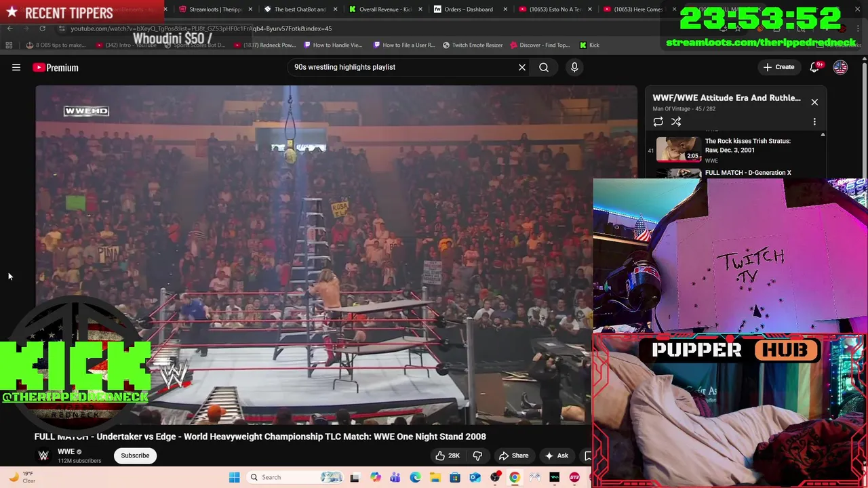Image resolution: width=868 pixels, height=488 pixels.
Task: Open How to Handle Vie... bookmark
Action: click(x=333, y=45)
